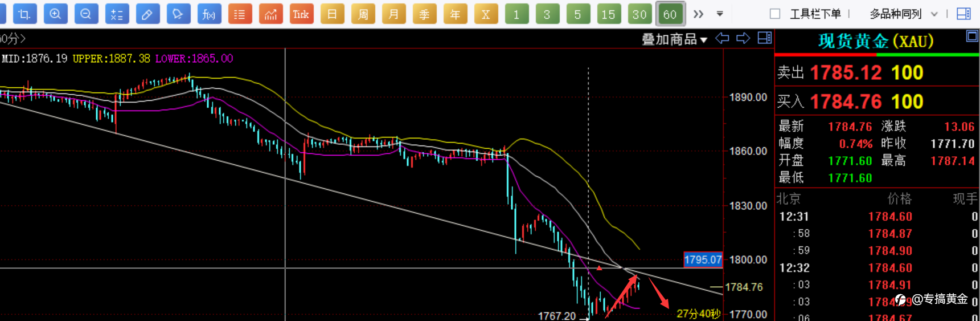Switch to Tick chart period
The image size is (980, 321).
301,14
